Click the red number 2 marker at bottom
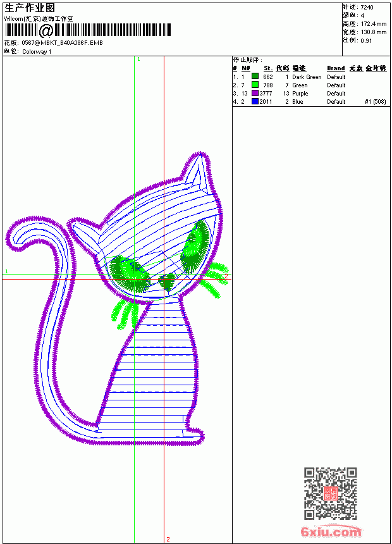This screenshot has height=544, width=392. (168, 539)
